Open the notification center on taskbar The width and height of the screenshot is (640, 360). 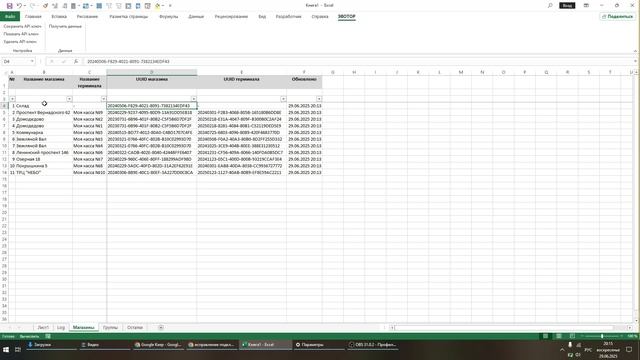(x=629, y=350)
